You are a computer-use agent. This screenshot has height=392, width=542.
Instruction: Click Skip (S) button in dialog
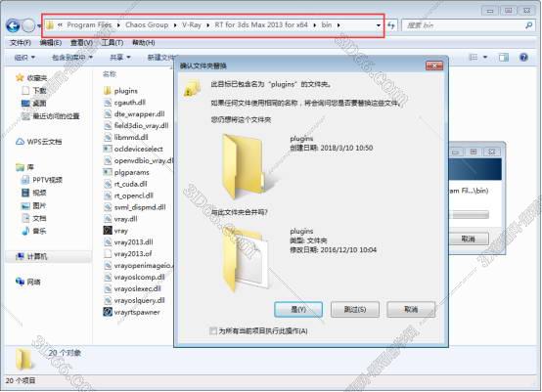click(355, 309)
